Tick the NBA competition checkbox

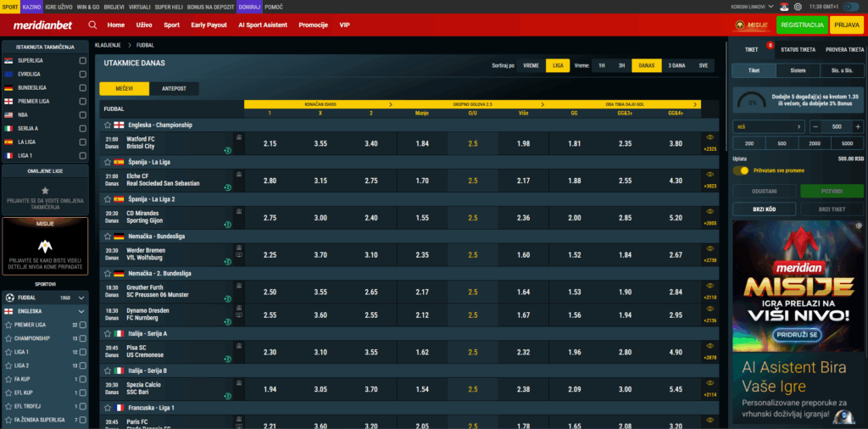click(x=82, y=114)
